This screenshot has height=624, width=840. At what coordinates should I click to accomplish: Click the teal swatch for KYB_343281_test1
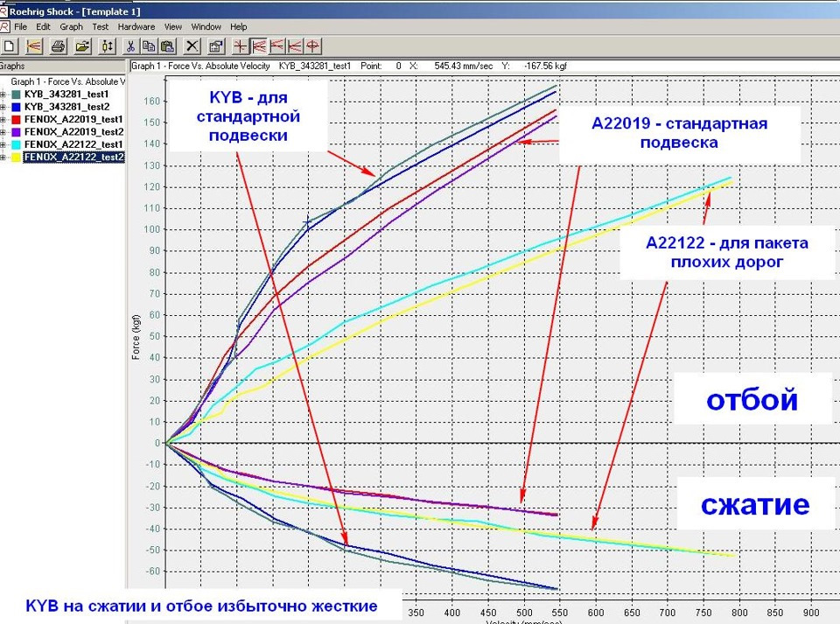[x=16, y=95]
